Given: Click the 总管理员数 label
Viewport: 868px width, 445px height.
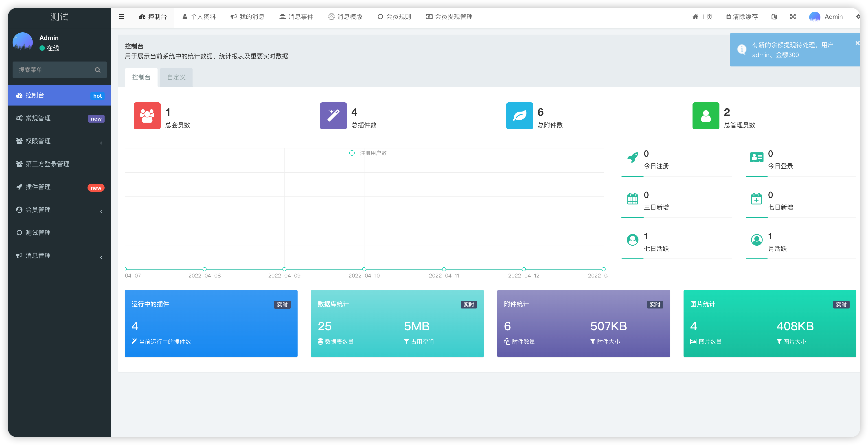Looking at the screenshot, I should coord(740,125).
